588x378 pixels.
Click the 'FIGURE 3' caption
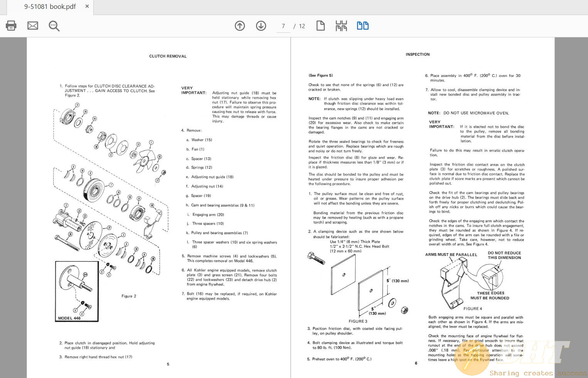coord(358,321)
